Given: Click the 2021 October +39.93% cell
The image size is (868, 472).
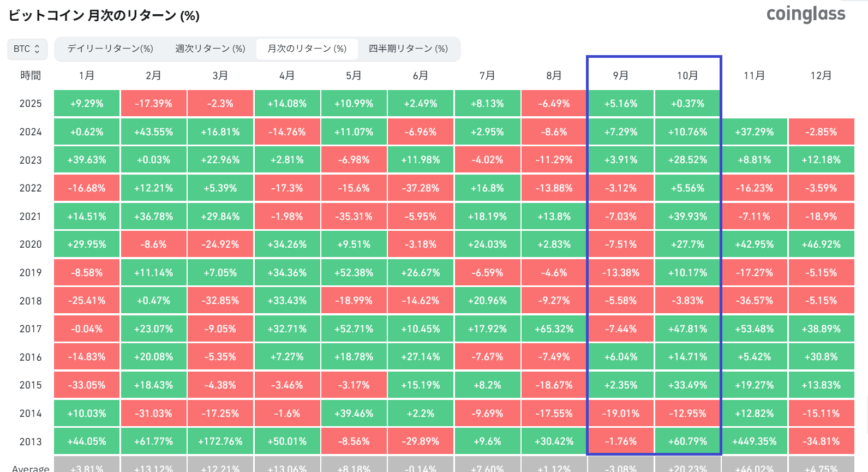Looking at the screenshot, I should [687, 217].
